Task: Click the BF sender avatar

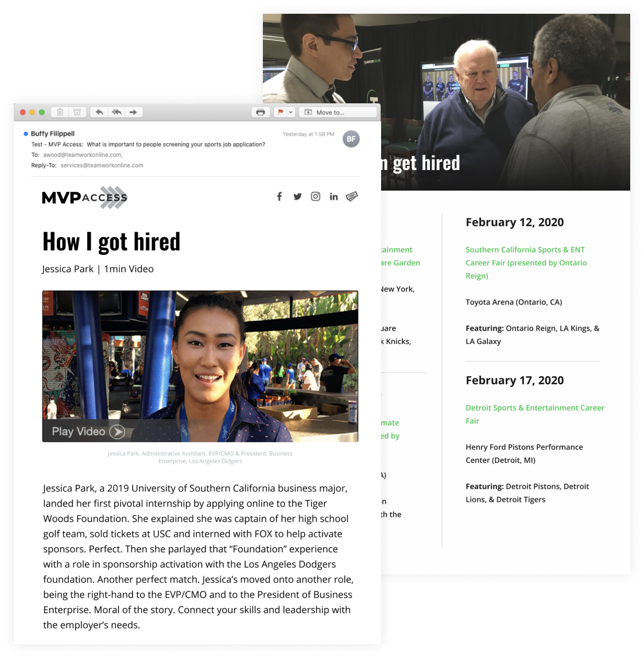Action: tap(351, 139)
